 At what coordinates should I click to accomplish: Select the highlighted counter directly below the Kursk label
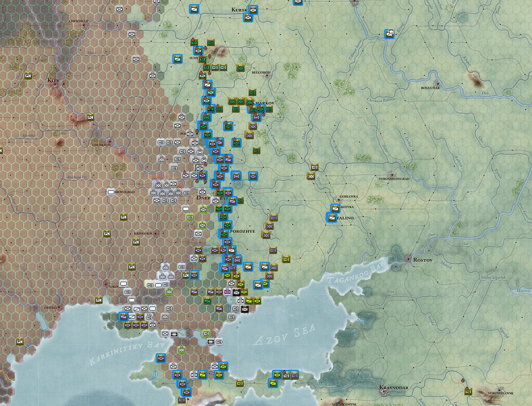248,17
